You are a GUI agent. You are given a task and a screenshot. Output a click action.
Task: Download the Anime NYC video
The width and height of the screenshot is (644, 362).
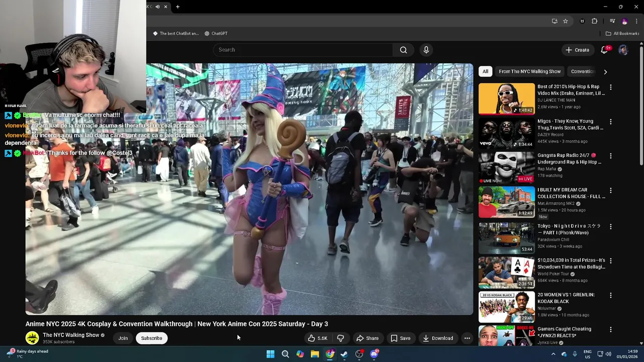click(x=438, y=338)
